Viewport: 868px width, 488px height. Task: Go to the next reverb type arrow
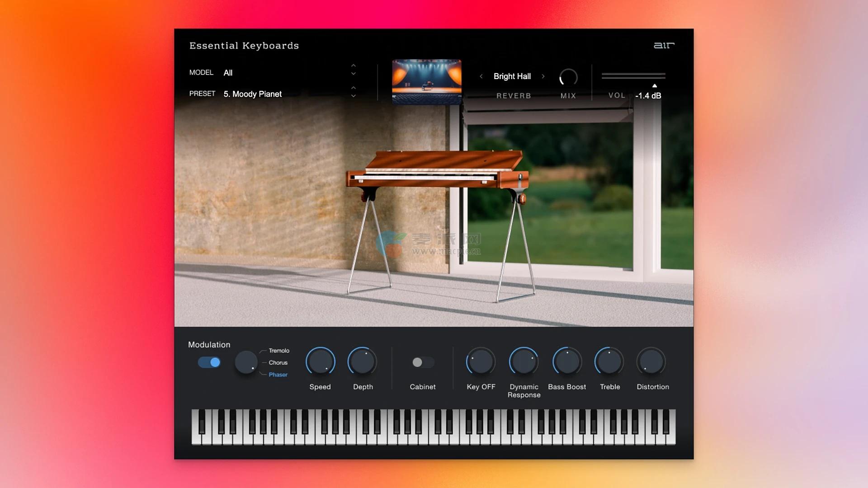click(543, 76)
